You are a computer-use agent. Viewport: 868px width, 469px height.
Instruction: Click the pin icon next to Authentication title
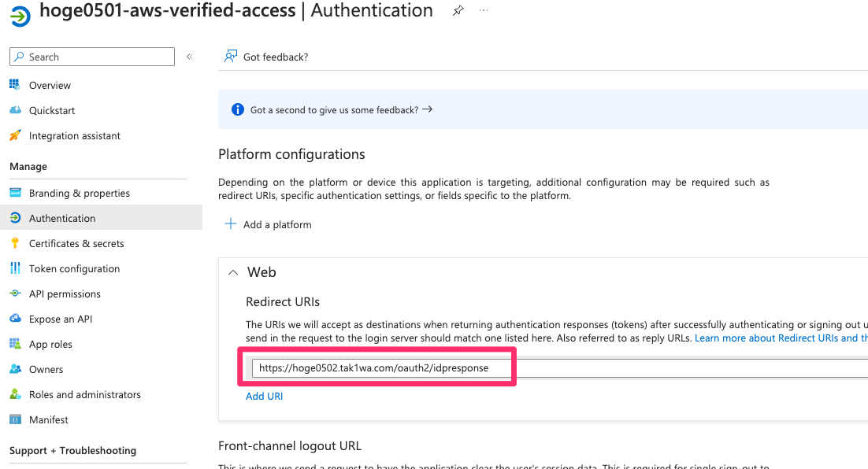point(458,10)
